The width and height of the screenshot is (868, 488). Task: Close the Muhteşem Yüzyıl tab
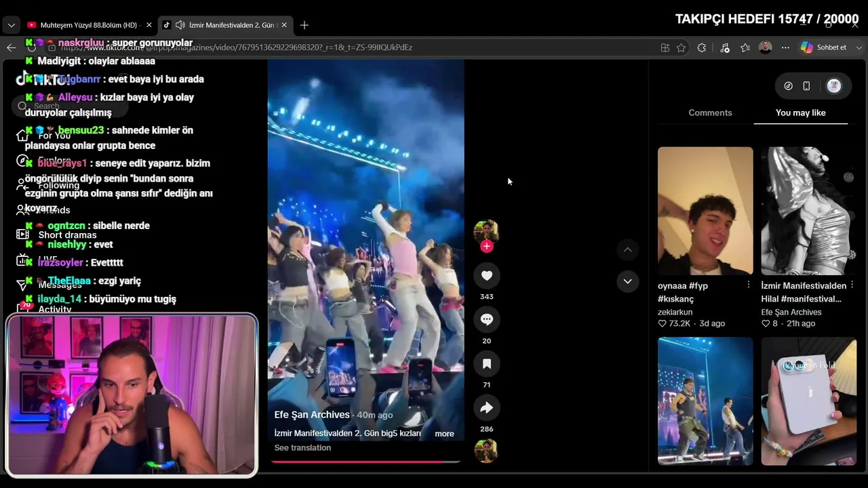[x=149, y=25]
